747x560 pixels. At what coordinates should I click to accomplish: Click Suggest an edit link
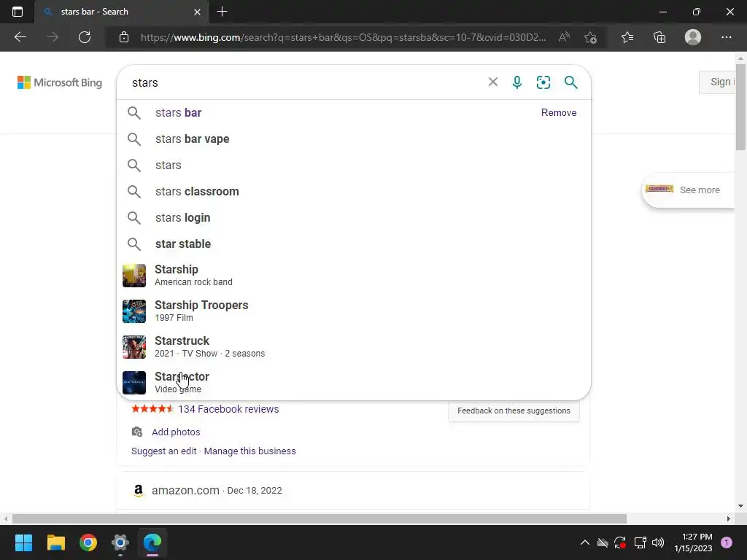coord(164,451)
